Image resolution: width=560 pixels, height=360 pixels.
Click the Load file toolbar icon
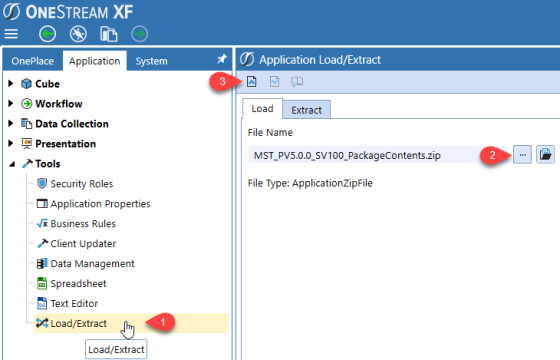(251, 82)
